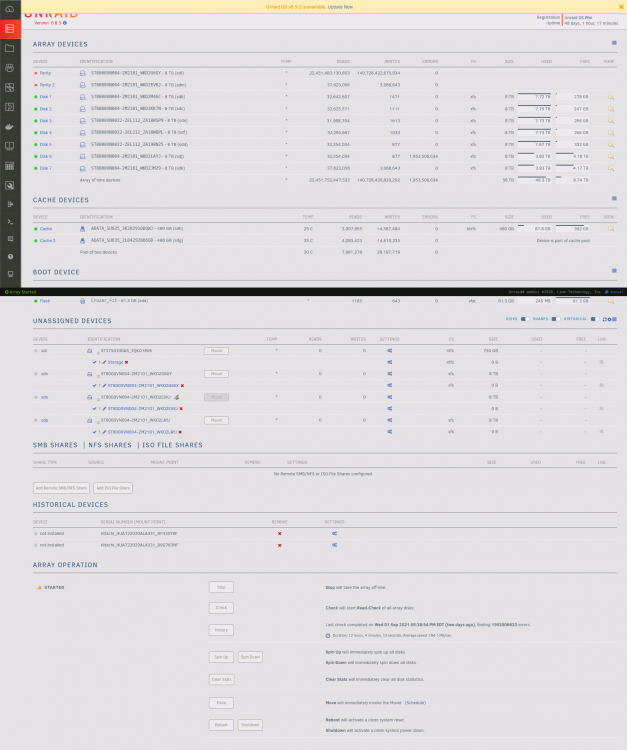627x750 pixels.
Task: Click the logout arrow icon in sidebar
Action: (x=10, y=204)
